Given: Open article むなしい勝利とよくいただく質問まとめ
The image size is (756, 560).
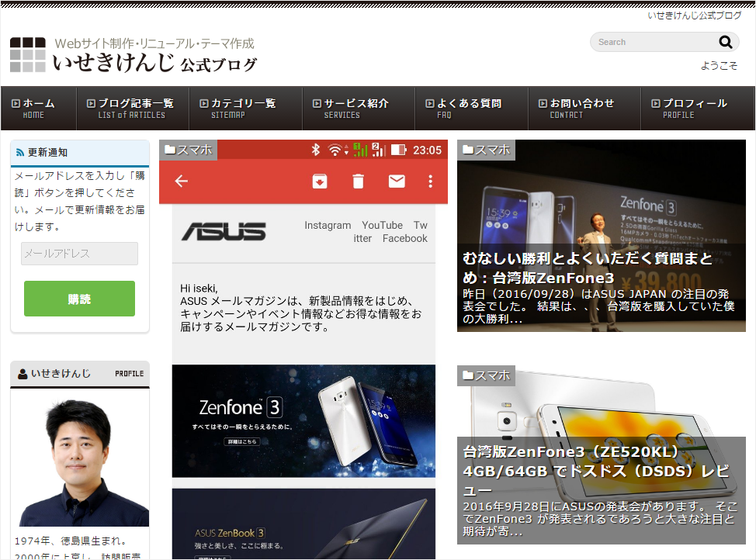Looking at the screenshot, I should click(x=588, y=268).
